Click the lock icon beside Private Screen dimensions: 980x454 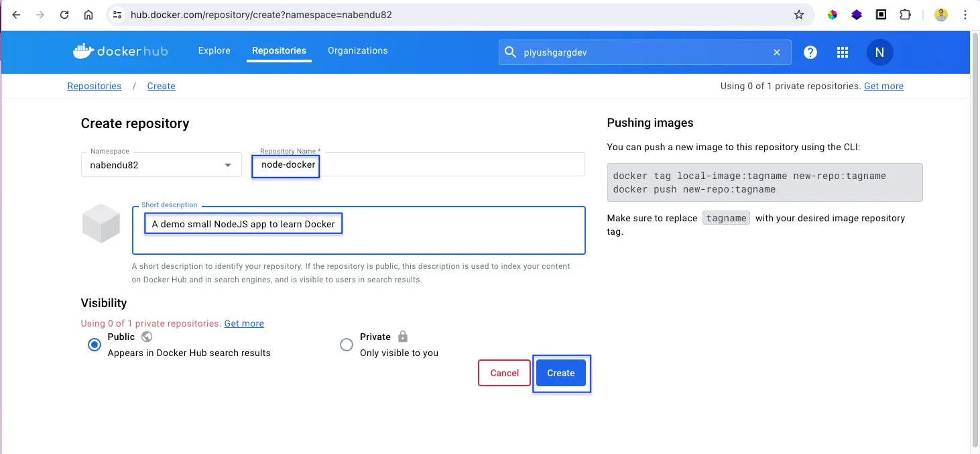403,336
